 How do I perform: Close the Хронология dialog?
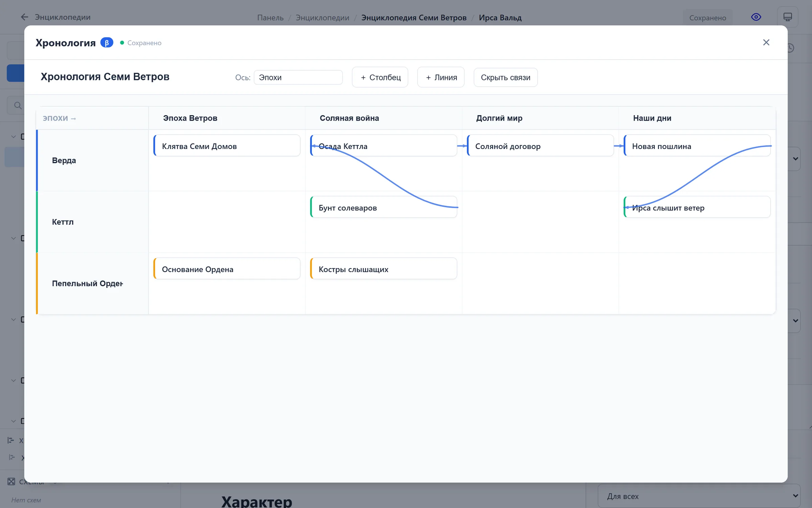766,42
